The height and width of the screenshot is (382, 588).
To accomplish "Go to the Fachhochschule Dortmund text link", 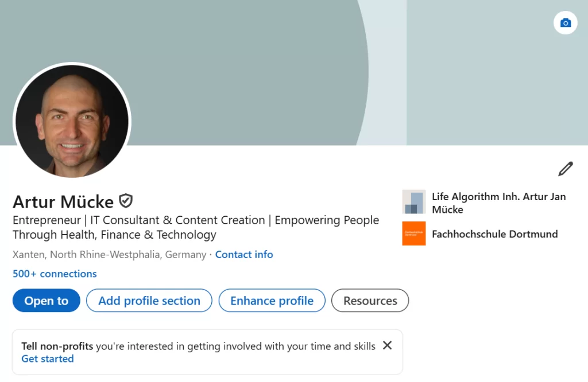I will (494, 234).
